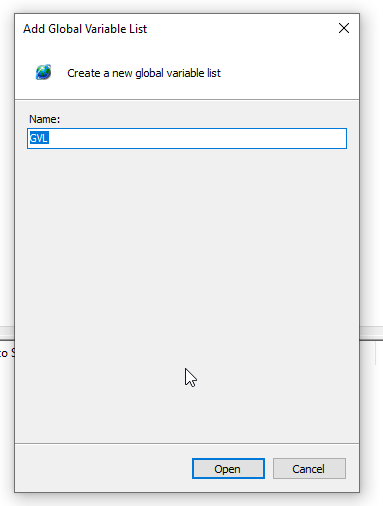This screenshot has width=383, height=506.
Task: Click the Open button
Action: pyautogui.click(x=228, y=468)
